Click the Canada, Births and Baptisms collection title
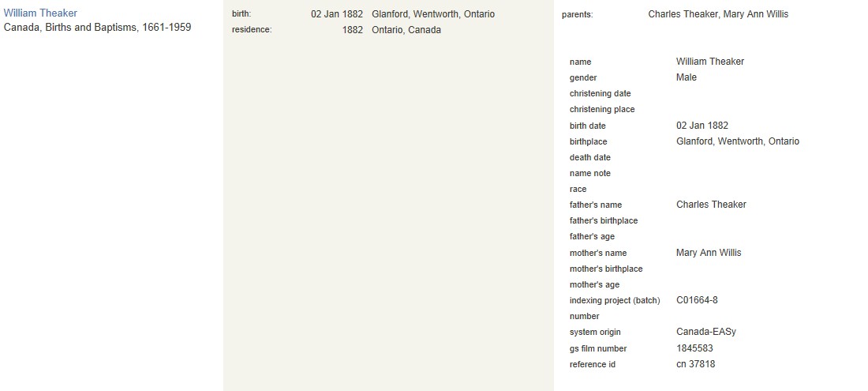 (x=97, y=27)
